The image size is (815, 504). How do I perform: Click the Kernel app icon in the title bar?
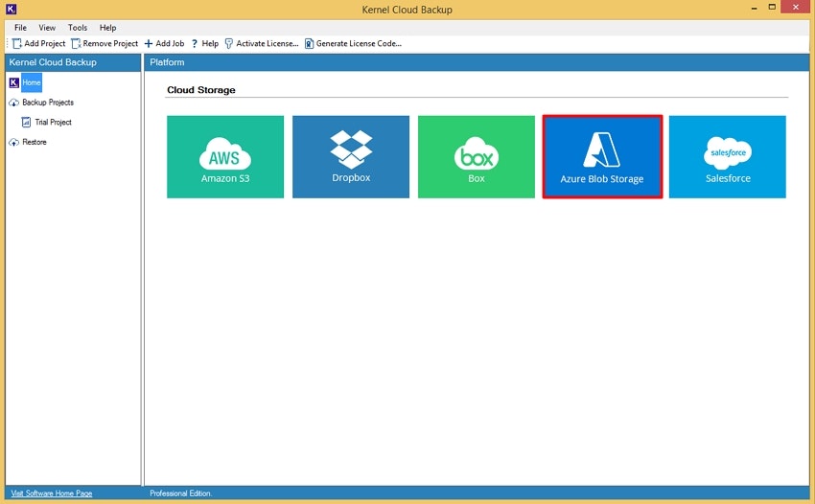(x=11, y=9)
